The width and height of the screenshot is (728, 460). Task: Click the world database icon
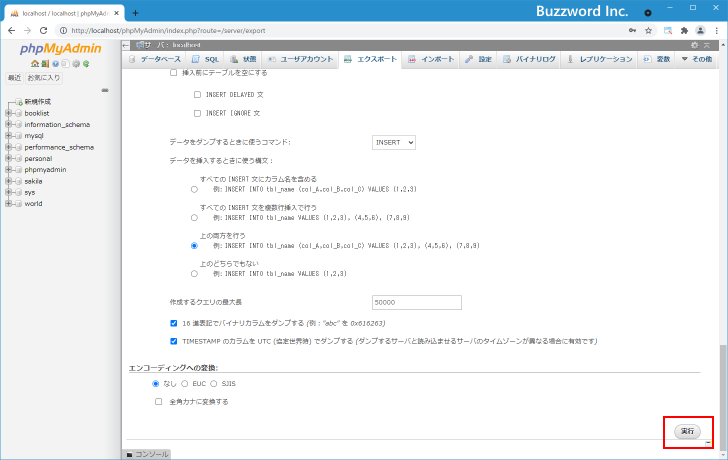19,204
